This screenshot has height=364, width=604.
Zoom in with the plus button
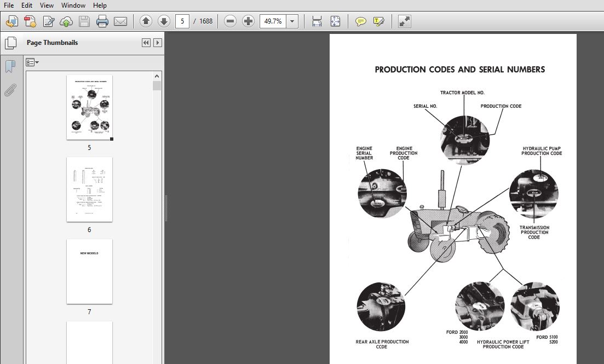coord(248,21)
